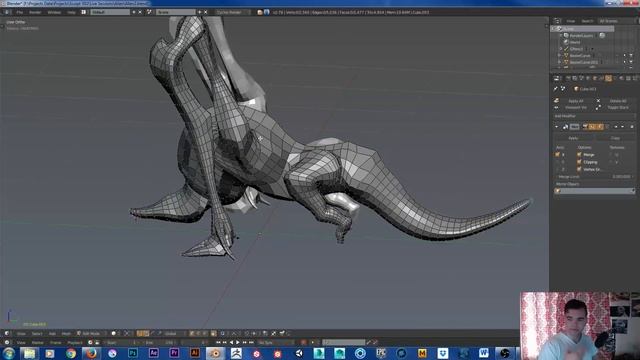Click the View menu in 3D viewport header
The image size is (640, 360).
click(21, 333)
